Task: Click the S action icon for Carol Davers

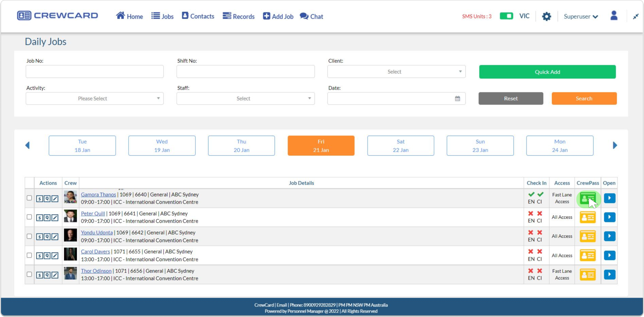Action: [x=40, y=256]
